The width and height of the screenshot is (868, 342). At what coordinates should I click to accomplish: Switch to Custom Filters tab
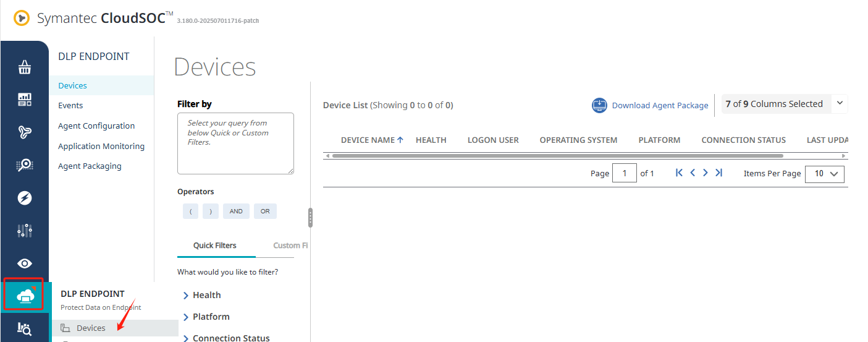[x=290, y=246]
